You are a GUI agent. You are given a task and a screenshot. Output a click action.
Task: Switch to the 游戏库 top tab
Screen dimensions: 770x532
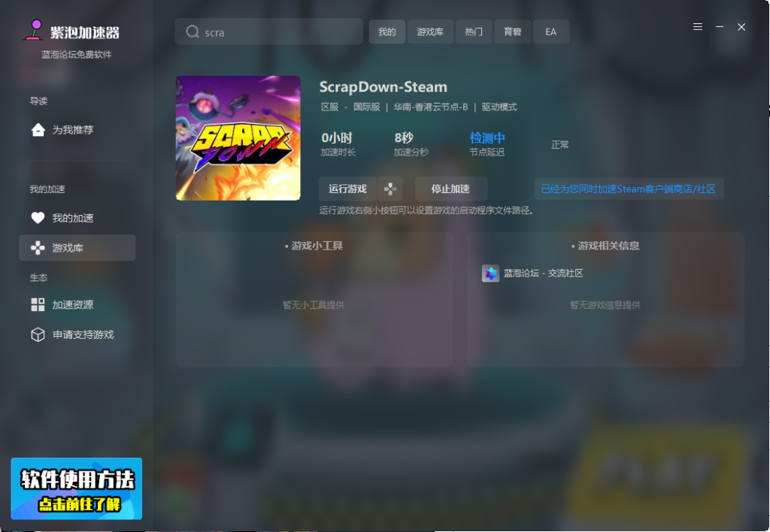430,32
